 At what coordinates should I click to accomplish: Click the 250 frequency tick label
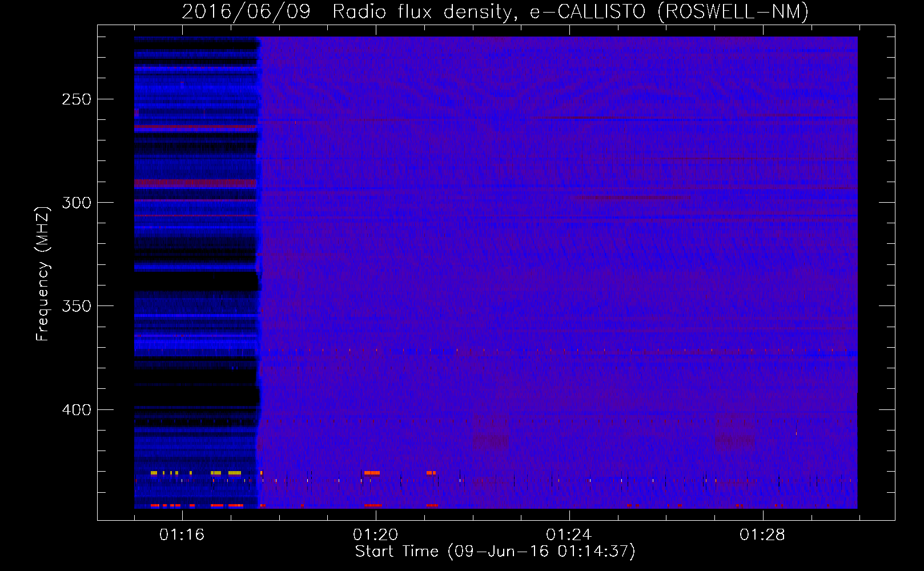pyautogui.click(x=77, y=99)
